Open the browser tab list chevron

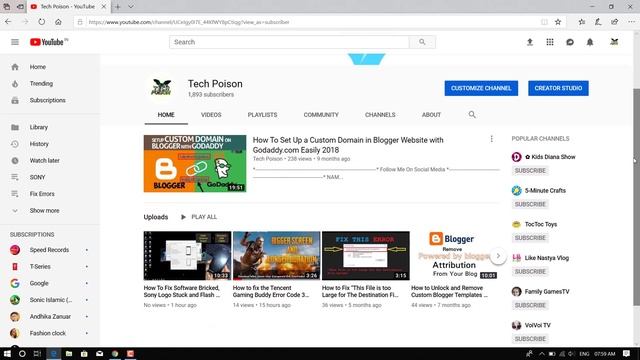[x=131, y=7]
